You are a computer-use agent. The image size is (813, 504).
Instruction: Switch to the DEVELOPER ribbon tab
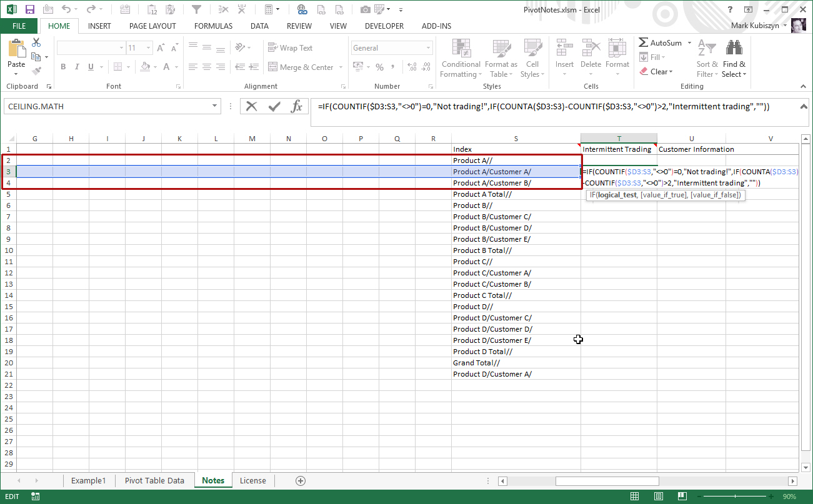[384, 26]
